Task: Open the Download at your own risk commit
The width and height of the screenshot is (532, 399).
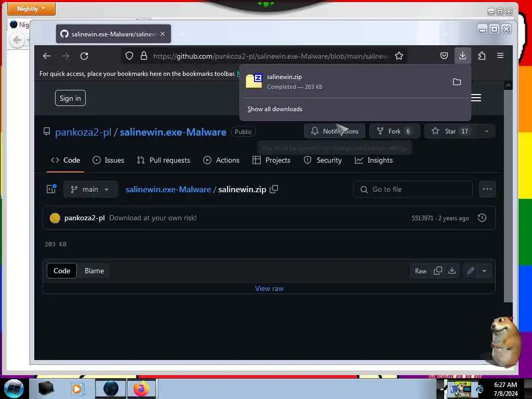Action: (153, 218)
